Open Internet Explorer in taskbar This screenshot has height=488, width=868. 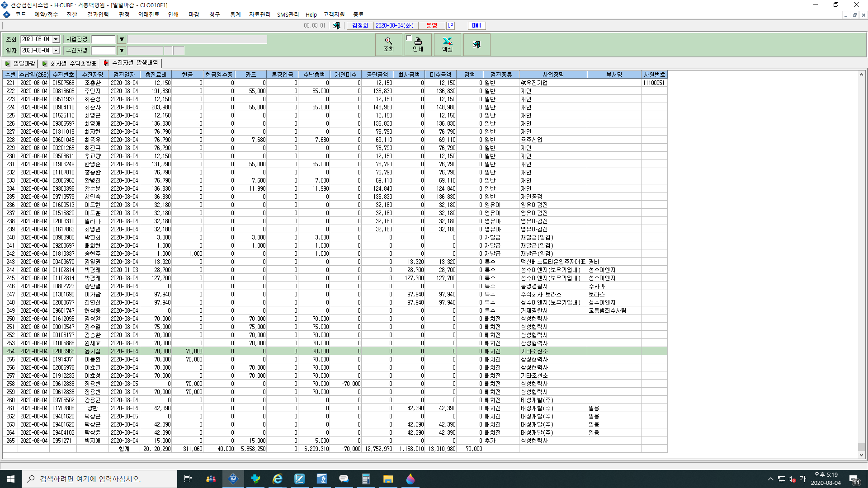point(278,479)
